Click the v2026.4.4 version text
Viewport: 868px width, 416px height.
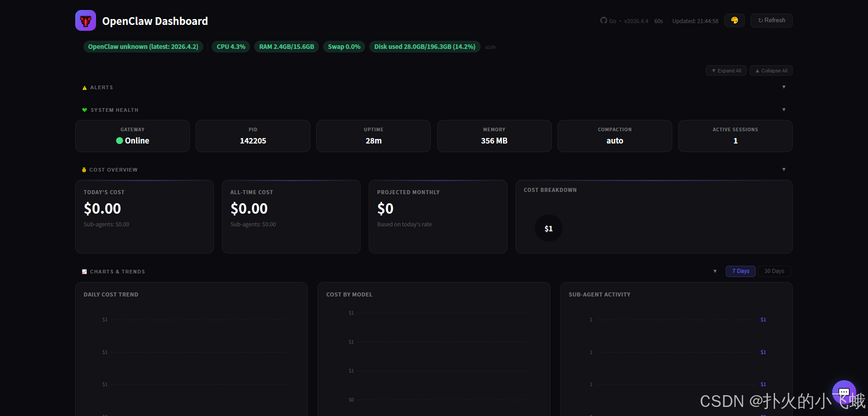click(x=636, y=21)
